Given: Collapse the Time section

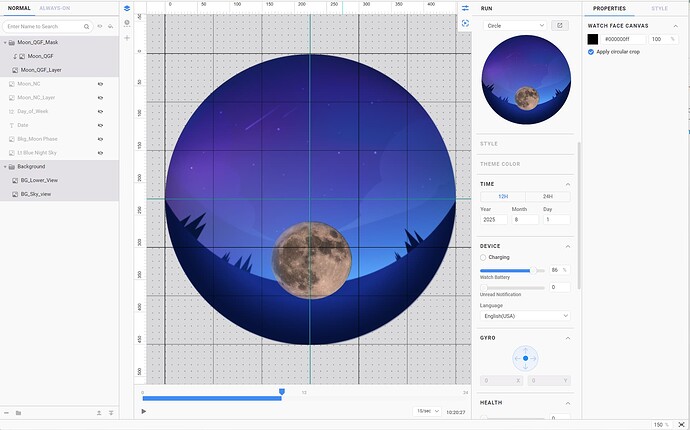Looking at the screenshot, I should (568, 184).
